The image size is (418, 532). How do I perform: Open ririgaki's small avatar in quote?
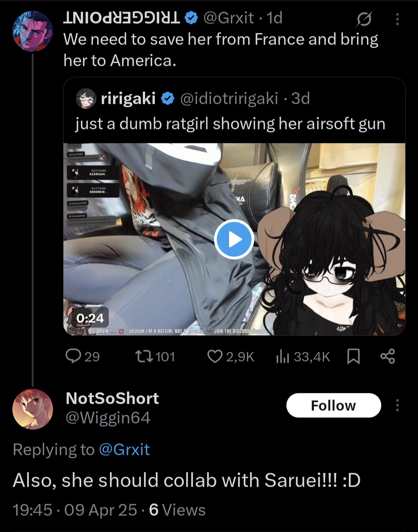pos(86,98)
